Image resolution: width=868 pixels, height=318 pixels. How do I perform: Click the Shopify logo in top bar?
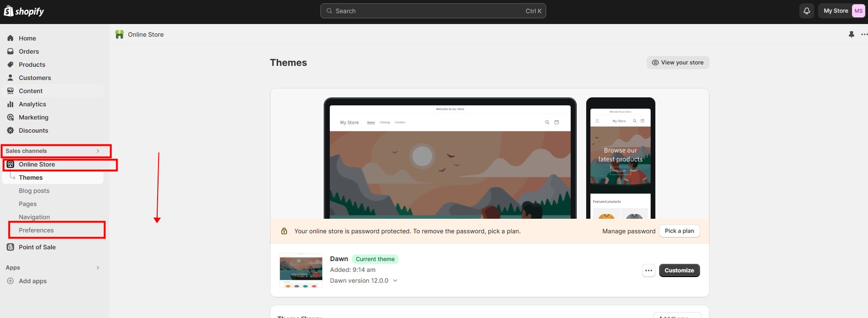coord(24,11)
